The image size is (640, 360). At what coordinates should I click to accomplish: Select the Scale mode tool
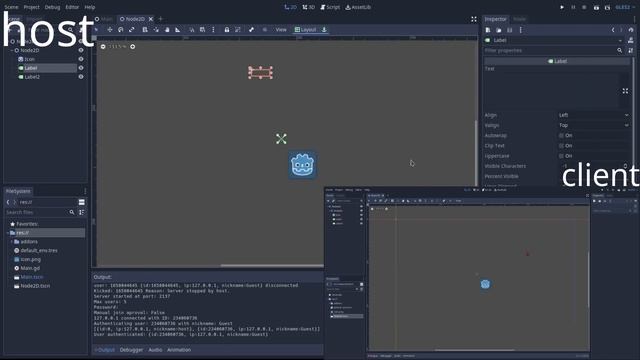[x=131, y=29]
